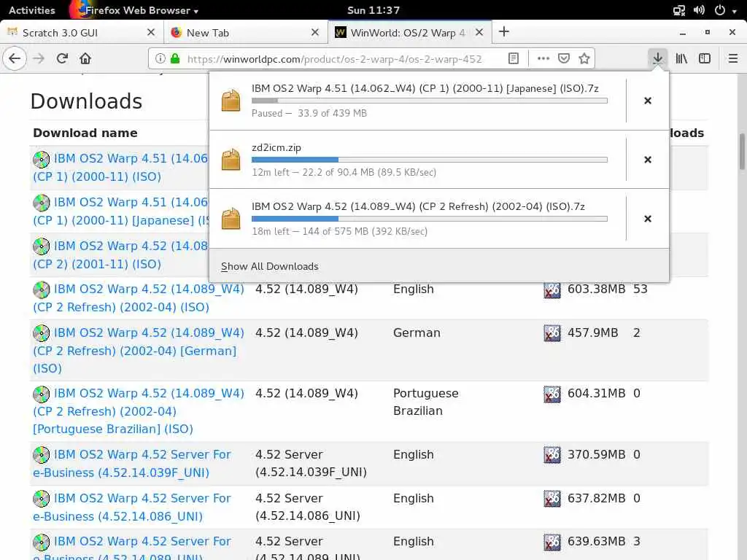Click disc icon of Portuguese Brazilian ISO row
The width and height of the screenshot is (747, 560).
pos(42,394)
